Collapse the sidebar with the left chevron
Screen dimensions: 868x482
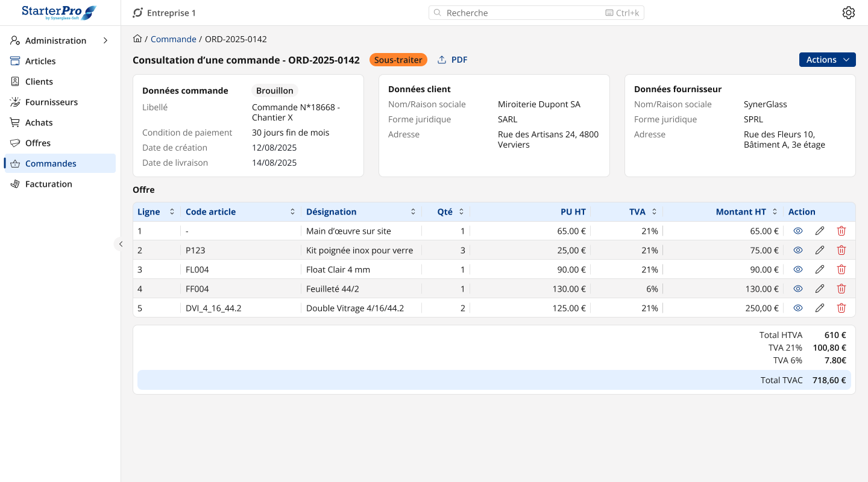pos(121,244)
